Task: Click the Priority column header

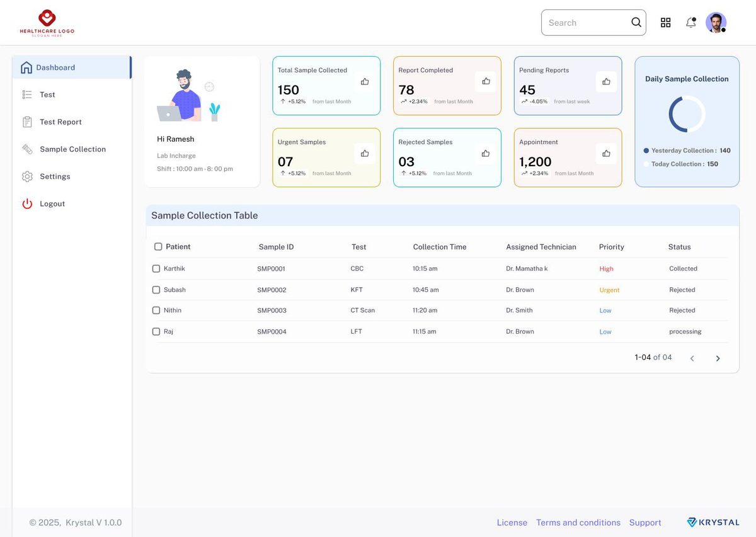Action: pyautogui.click(x=612, y=247)
